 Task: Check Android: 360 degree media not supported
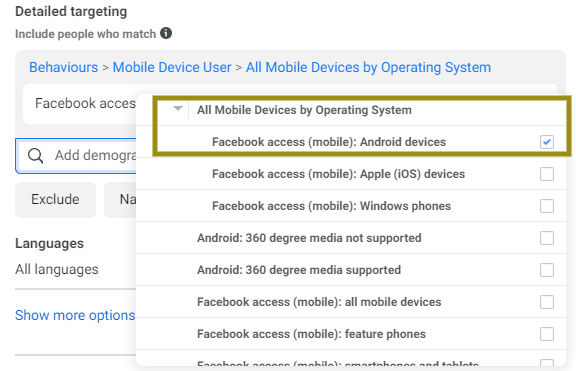547,238
